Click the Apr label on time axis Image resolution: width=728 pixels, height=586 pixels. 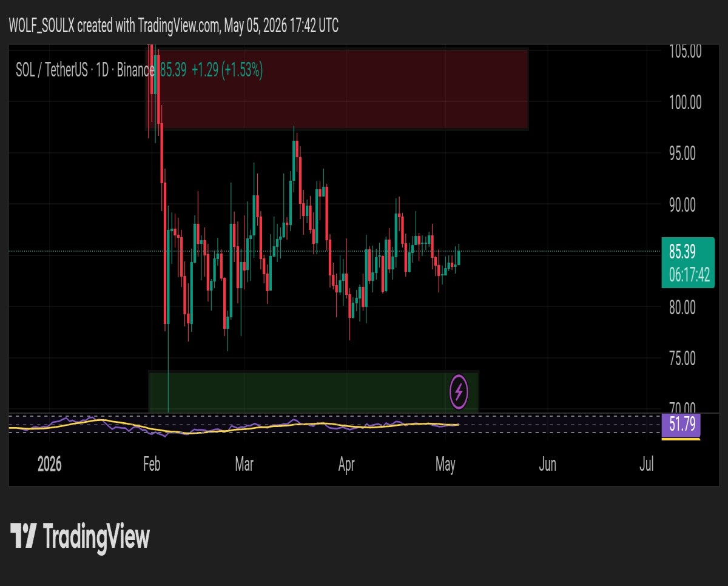coord(346,465)
